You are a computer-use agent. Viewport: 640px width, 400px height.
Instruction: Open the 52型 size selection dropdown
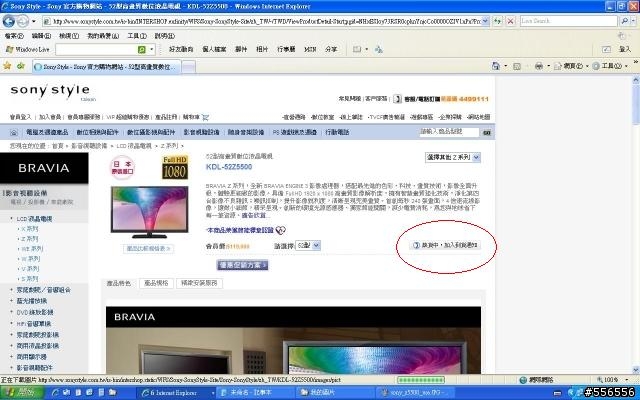(x=308, y=245)
